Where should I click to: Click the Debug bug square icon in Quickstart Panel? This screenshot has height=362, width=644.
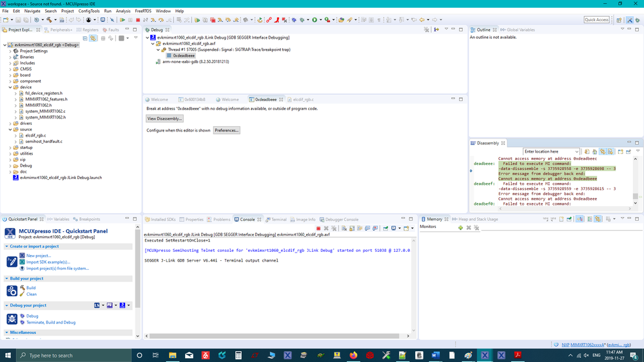point(12,319)
